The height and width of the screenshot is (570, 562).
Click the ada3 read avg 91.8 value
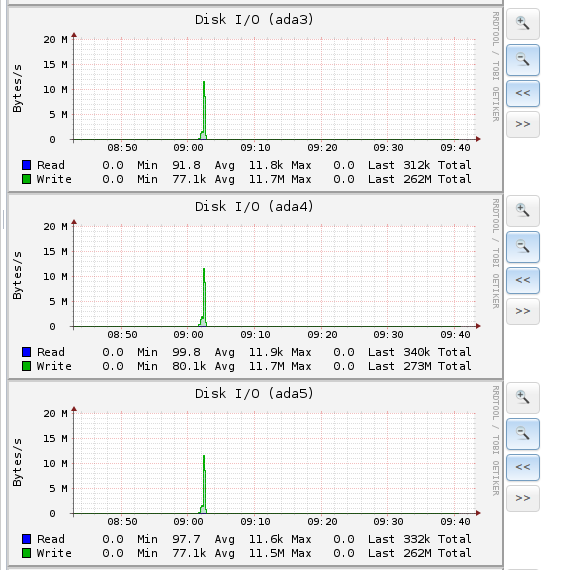point(186,165)
